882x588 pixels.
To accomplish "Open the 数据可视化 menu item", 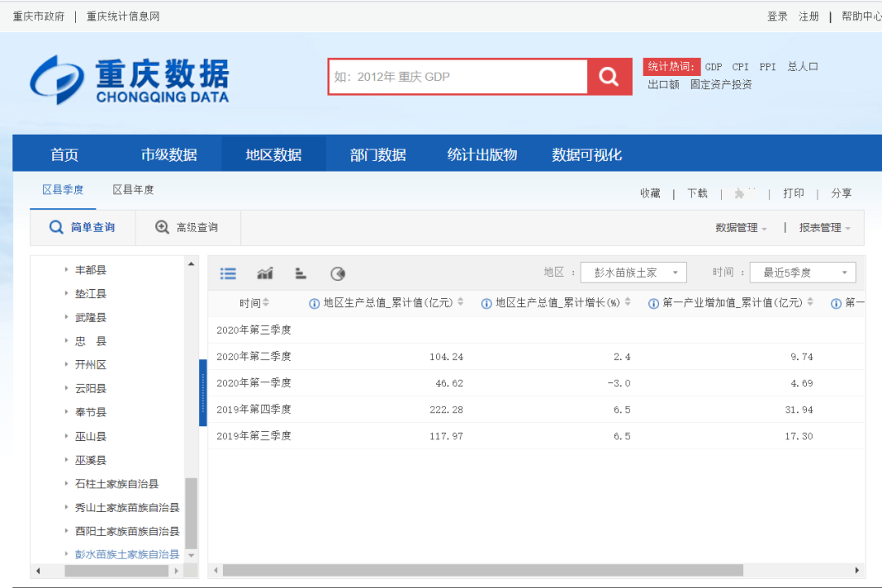I will click(x=585, y=153).
